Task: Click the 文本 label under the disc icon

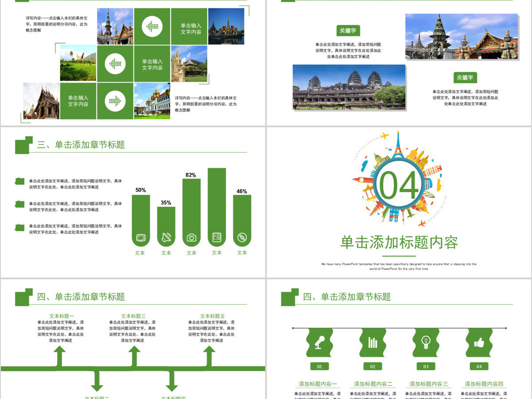Action: [x=242, y=253]
